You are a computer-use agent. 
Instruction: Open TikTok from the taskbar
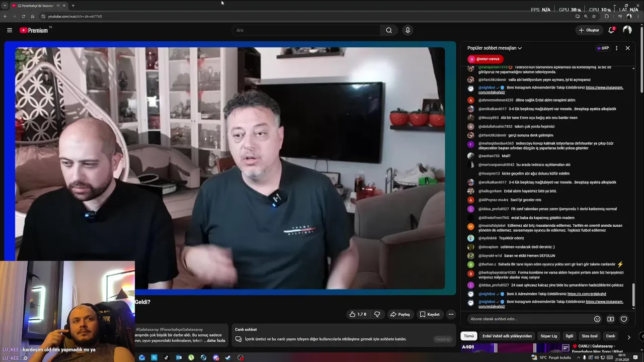click(167, 357)
